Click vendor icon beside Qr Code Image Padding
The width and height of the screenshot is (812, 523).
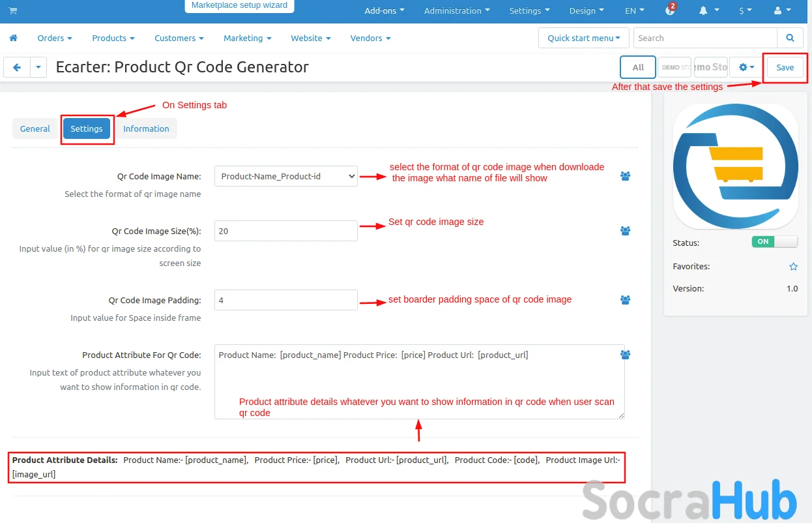click(x=625, y=300)
